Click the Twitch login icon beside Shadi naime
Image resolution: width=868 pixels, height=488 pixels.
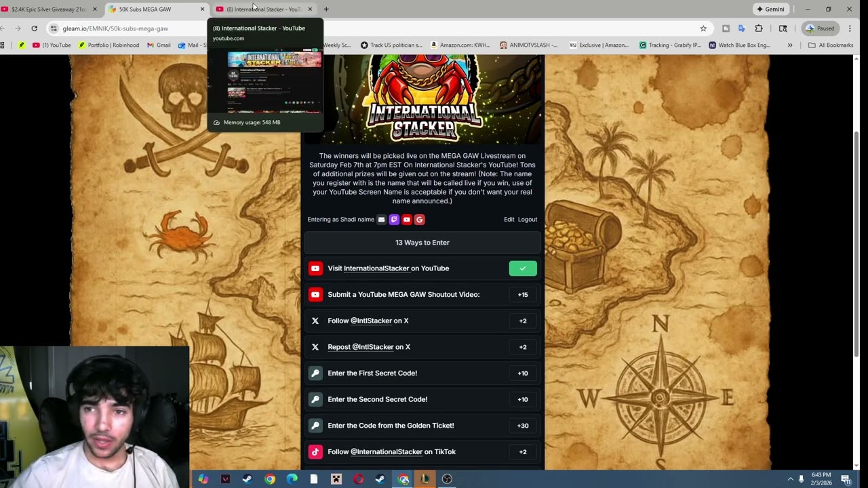pos(394,220)
